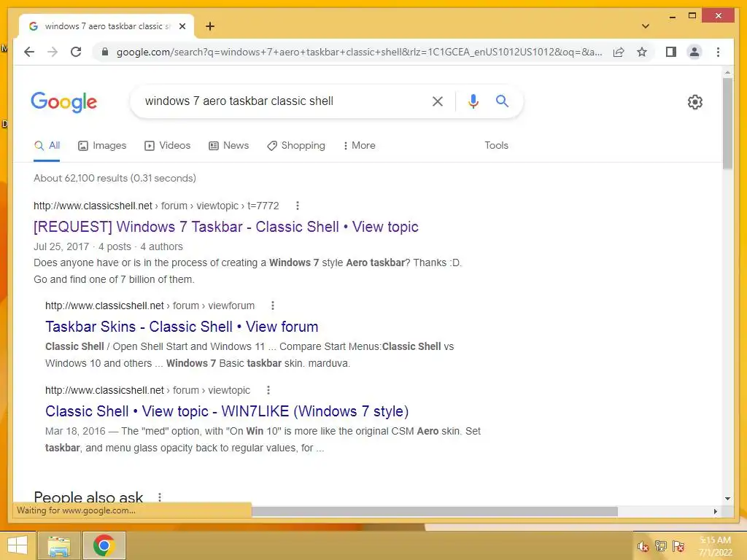The width and height of the screenshot is (747, 560).
Task: Open the tab search chevron
Action: [x=646, y=26]
